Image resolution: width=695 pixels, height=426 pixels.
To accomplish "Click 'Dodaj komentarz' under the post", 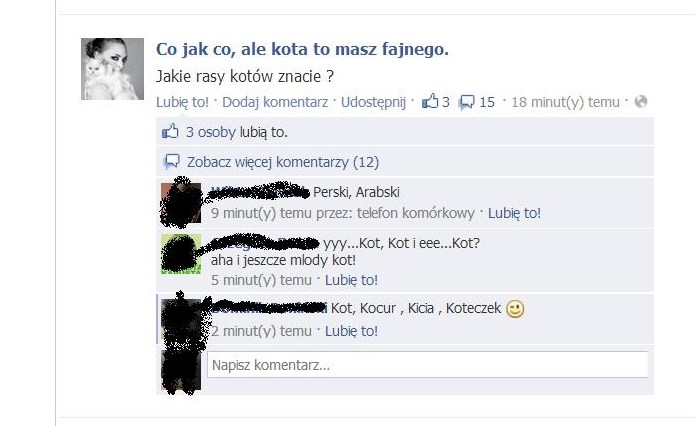I will [275, 102].
